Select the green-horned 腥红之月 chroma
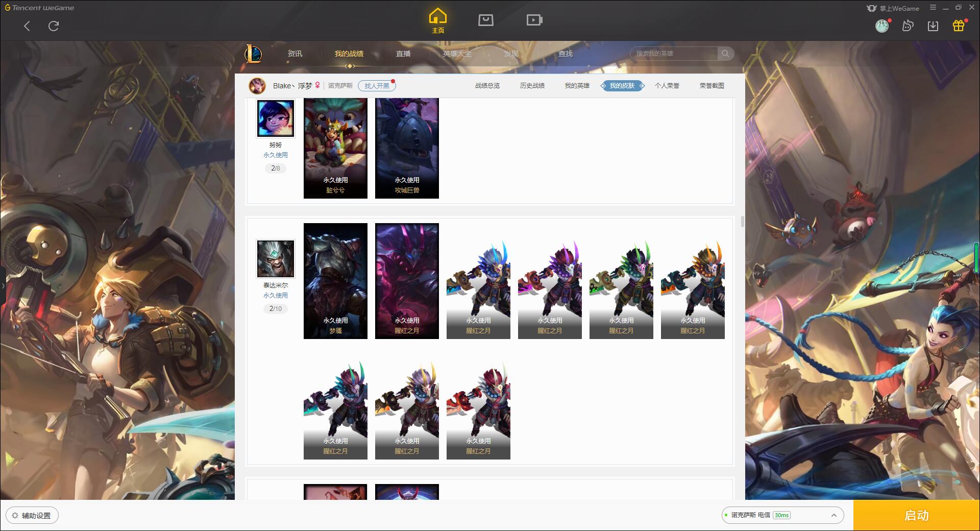Image resolution: width=980 pixels, height=531 pixels. 621,288
